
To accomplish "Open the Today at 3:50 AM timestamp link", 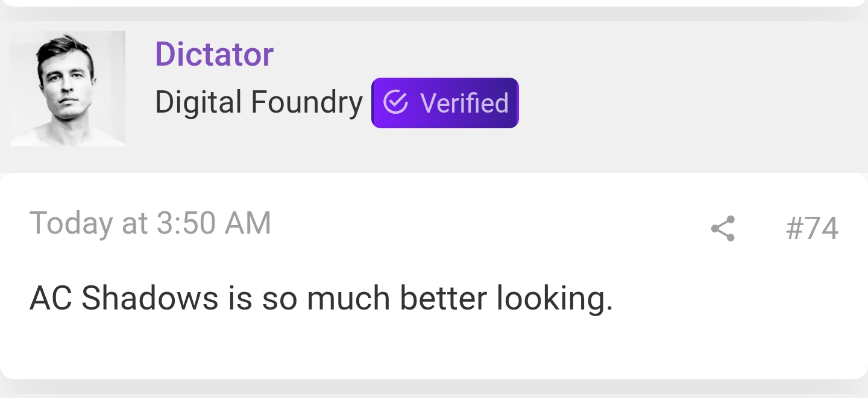I will [x=150, y=223].
